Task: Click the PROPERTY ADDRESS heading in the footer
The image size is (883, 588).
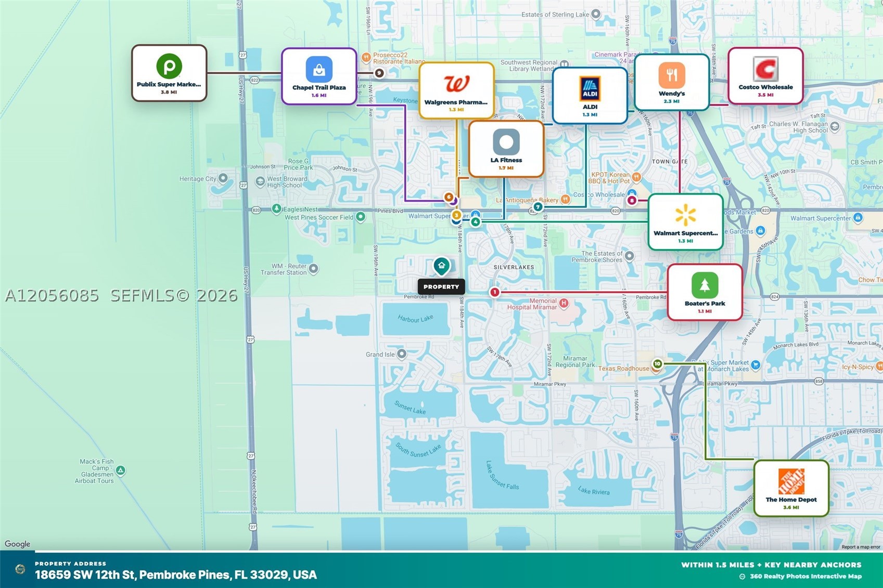Action: 71,564
